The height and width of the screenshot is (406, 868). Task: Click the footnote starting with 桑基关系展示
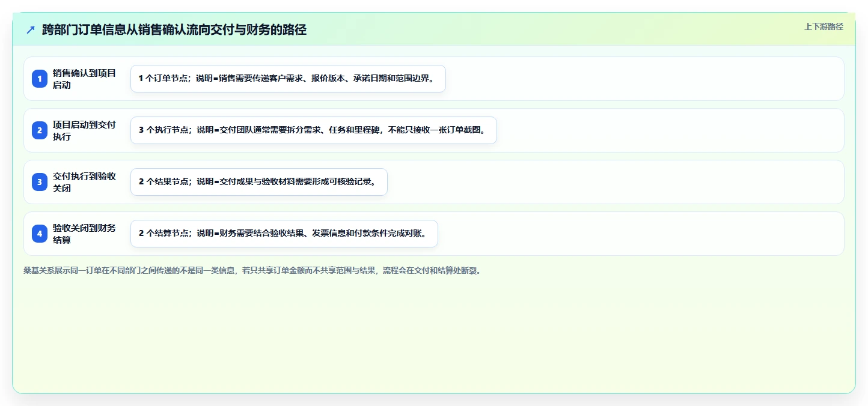[252, 271]
